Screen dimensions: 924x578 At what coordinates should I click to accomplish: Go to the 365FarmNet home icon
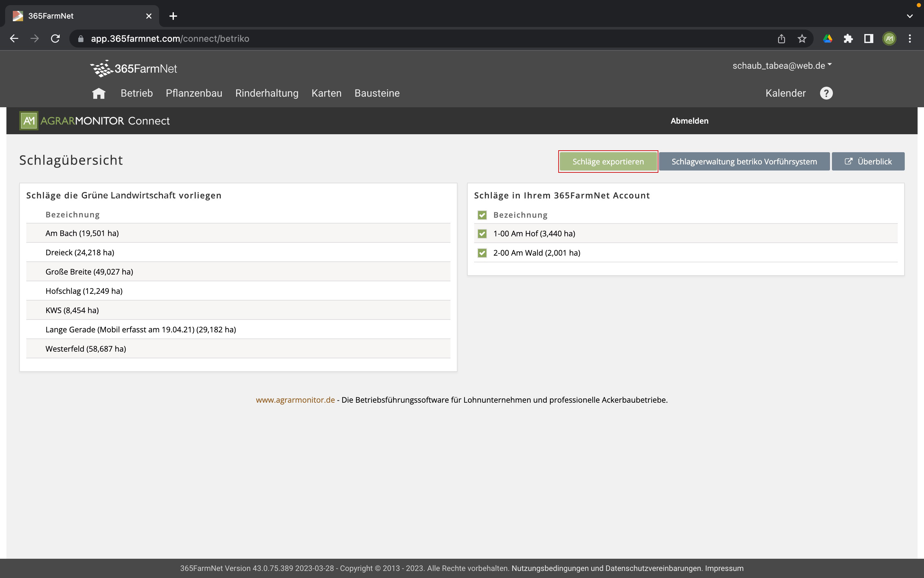point(98,93)
